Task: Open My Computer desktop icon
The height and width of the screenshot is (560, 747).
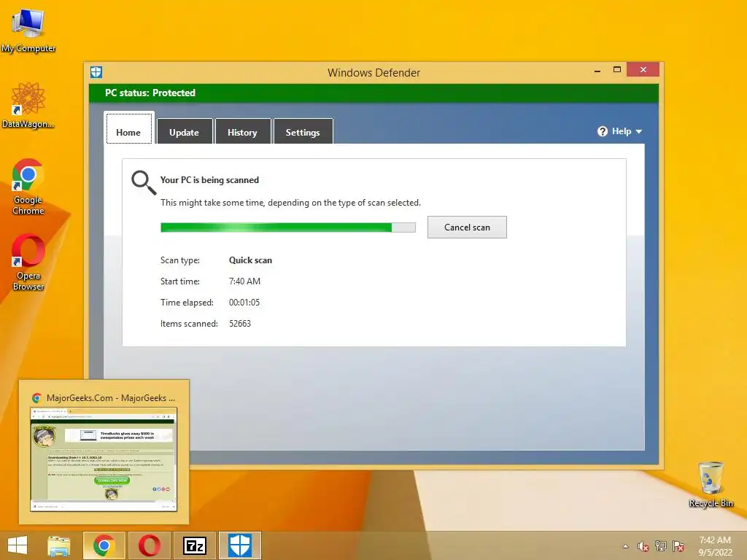Action: click(28, 29)
